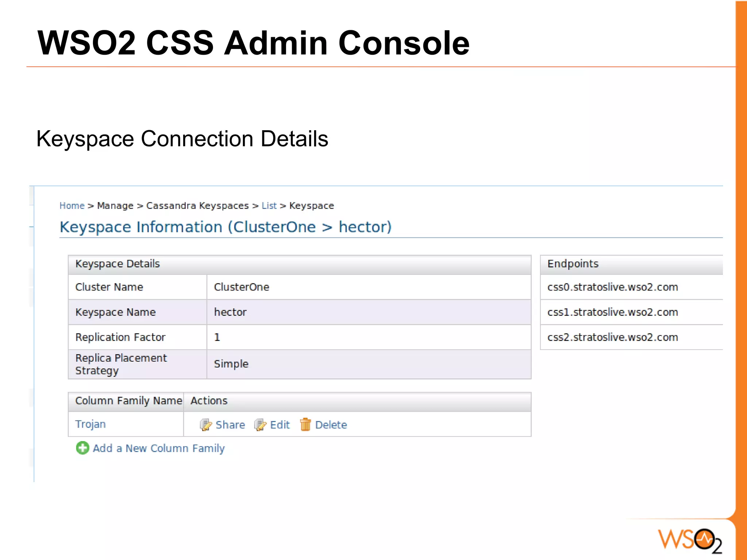Click the Keyspace Name label

[115, 312]
